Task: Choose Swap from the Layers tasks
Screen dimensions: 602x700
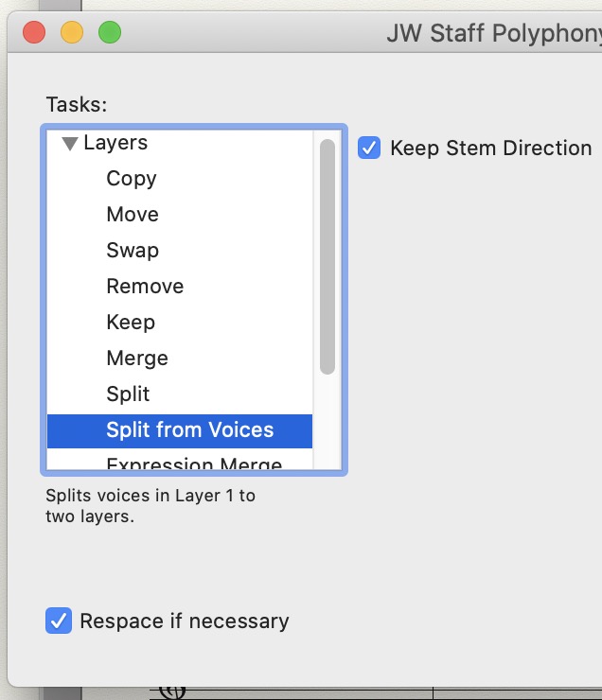Action: click(132, 251)
